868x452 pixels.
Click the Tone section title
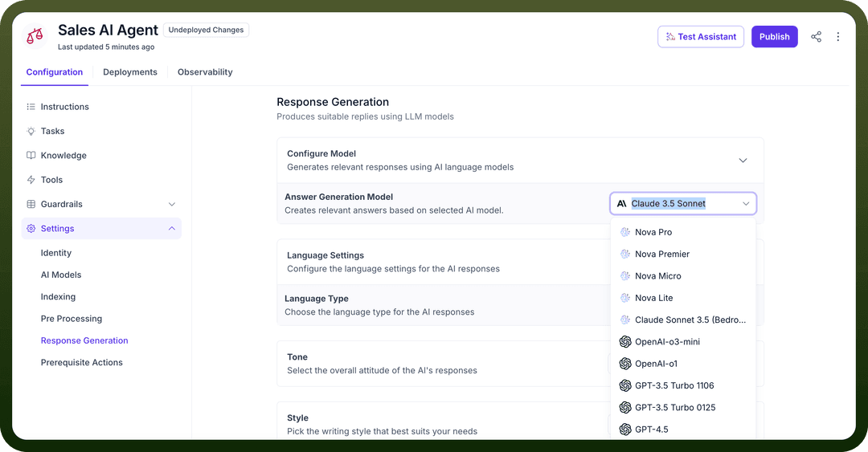297,356
